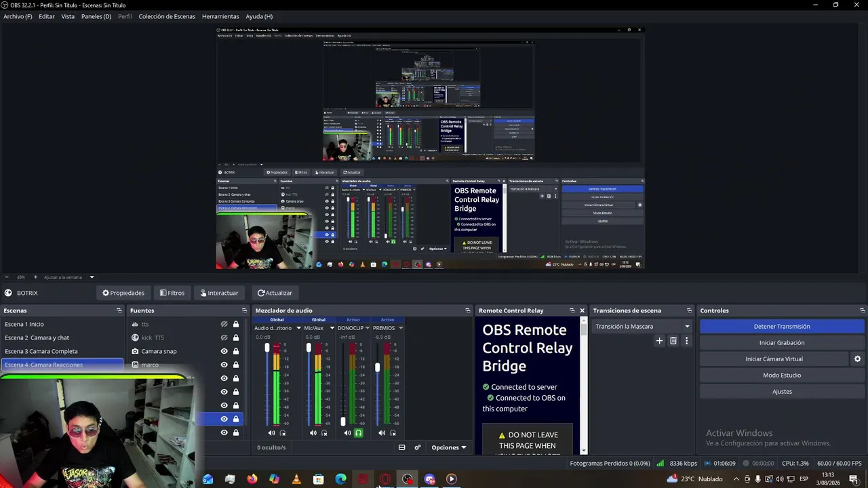868x488 pixels.
Task: Open the volume icon in system tray
Action: coord(780,479)
